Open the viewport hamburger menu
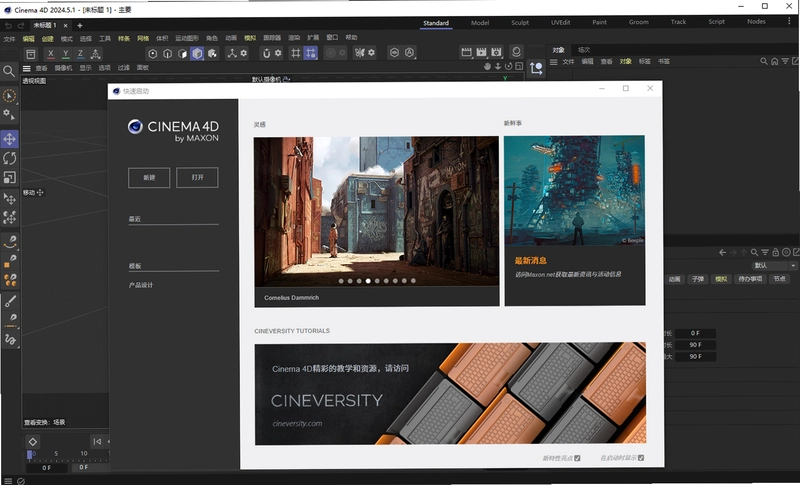The height and width of the screenshot is (485, 800). pos(27,68)
